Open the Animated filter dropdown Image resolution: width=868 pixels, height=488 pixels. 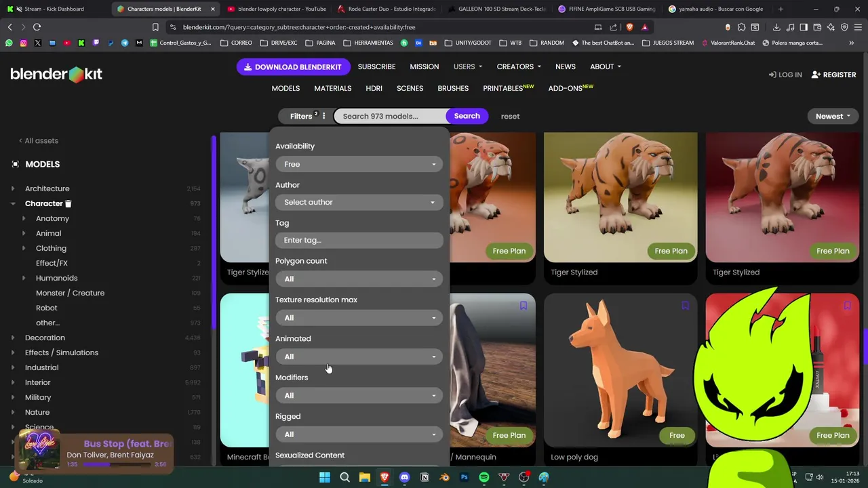tap(359, 357)
